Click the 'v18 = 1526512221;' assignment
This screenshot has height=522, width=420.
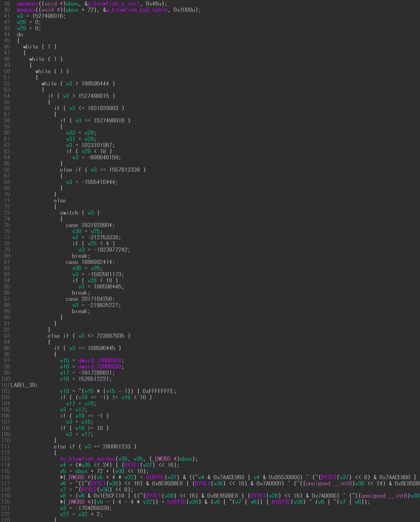[x=86, y=379]
